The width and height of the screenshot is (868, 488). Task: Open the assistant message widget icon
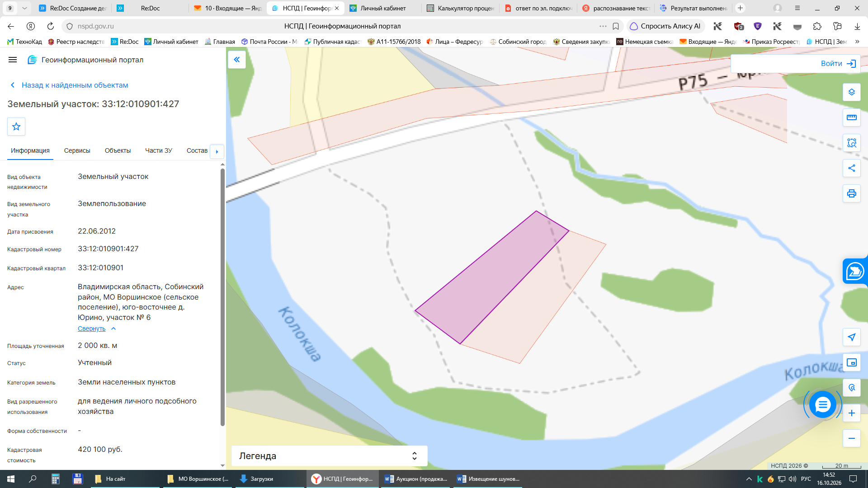pyautogui.click(x=855, y=272)
